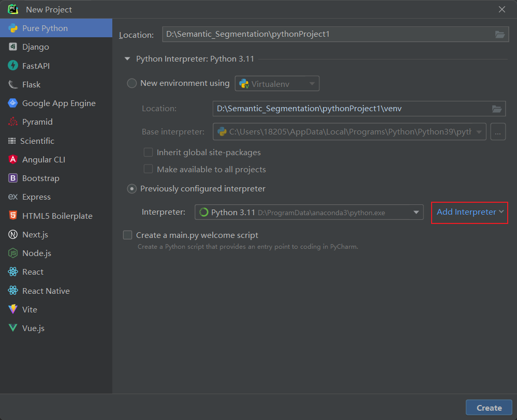517x420 pixels.
Task: Click the Angular CLI label
Action: click(x=44, y=159)
